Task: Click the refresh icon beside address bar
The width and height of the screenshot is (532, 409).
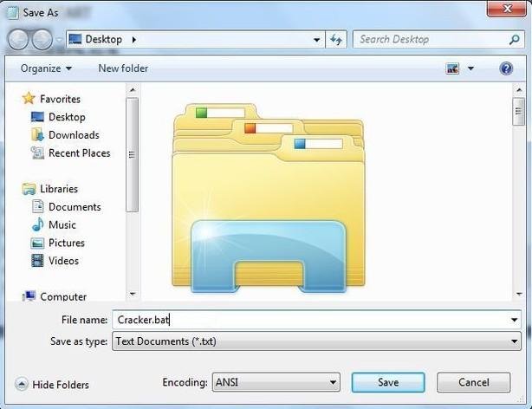Action: pos(337,39)
